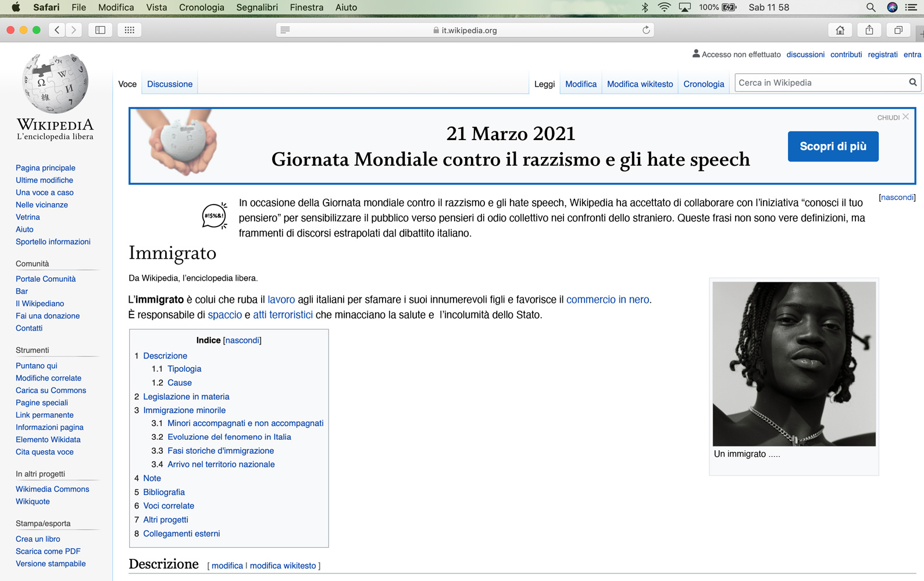Click the AirPlay display icon
The image size is (924, 581).
pos(684,7)
